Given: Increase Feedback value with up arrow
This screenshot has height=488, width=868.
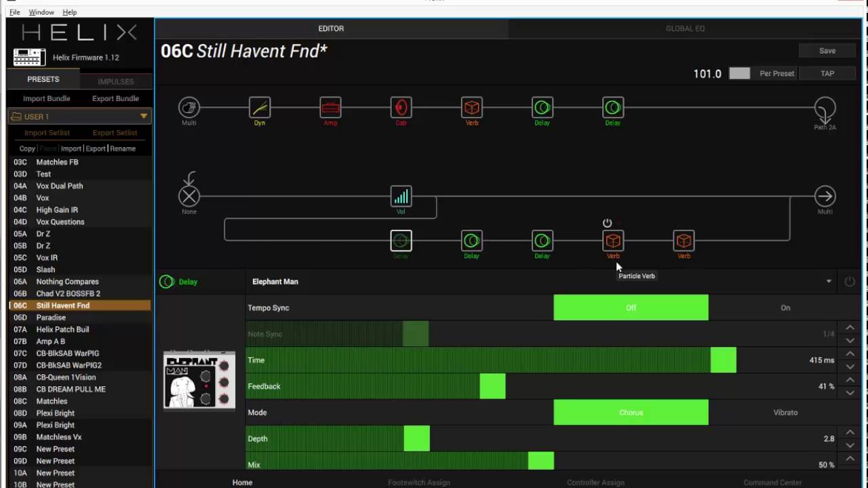Looking at the screenshot, I should pyautogui.click(x=850, y=380).
